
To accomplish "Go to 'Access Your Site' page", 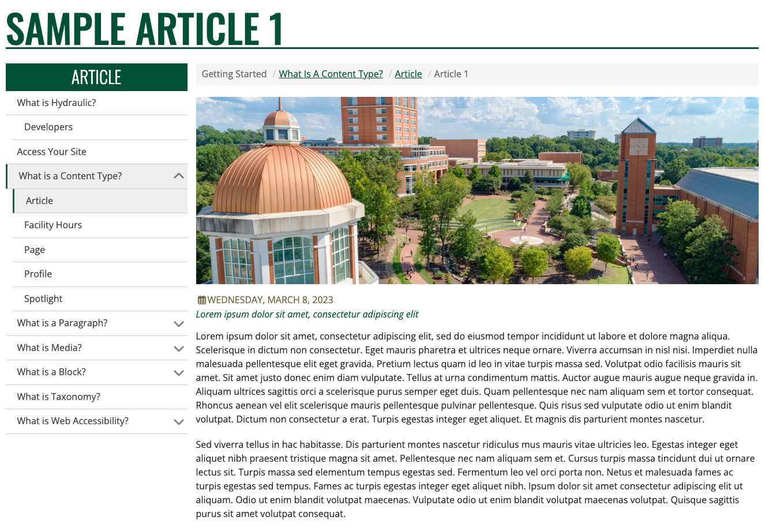I will 52,152.
